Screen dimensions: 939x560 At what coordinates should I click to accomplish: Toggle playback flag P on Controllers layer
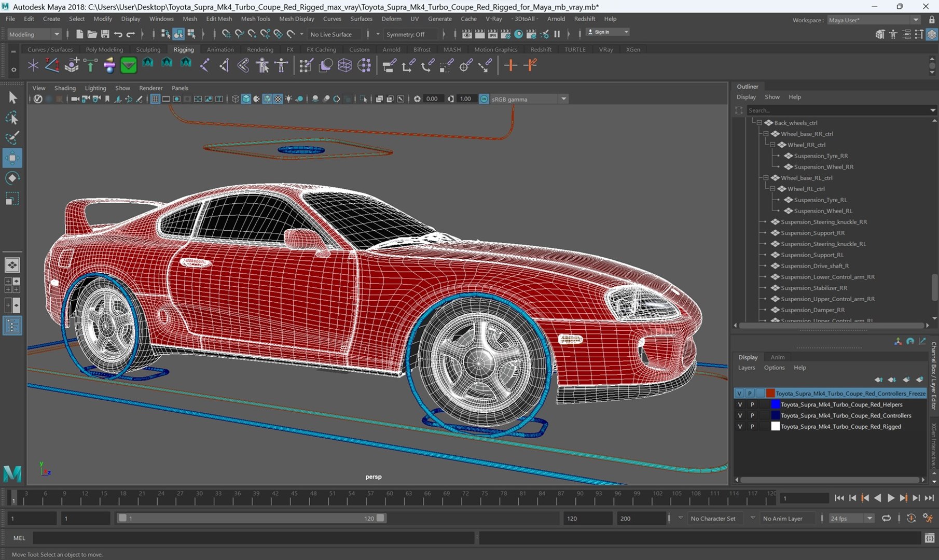(752, 415)
